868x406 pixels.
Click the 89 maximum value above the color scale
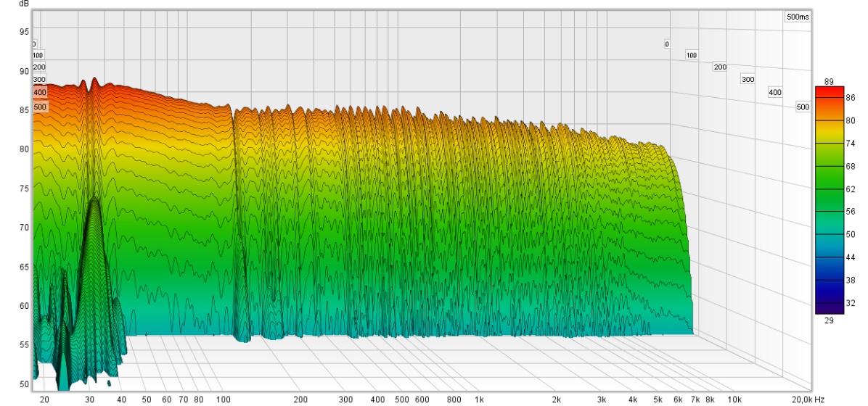829,82
